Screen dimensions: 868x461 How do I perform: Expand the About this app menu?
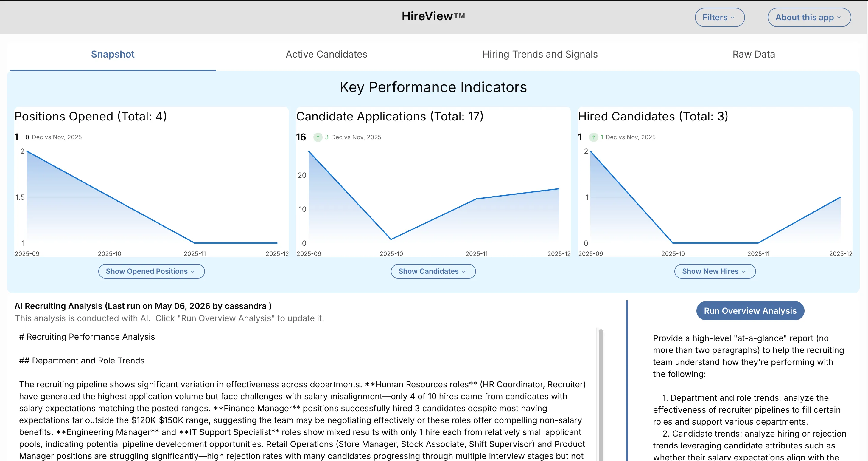809,18
